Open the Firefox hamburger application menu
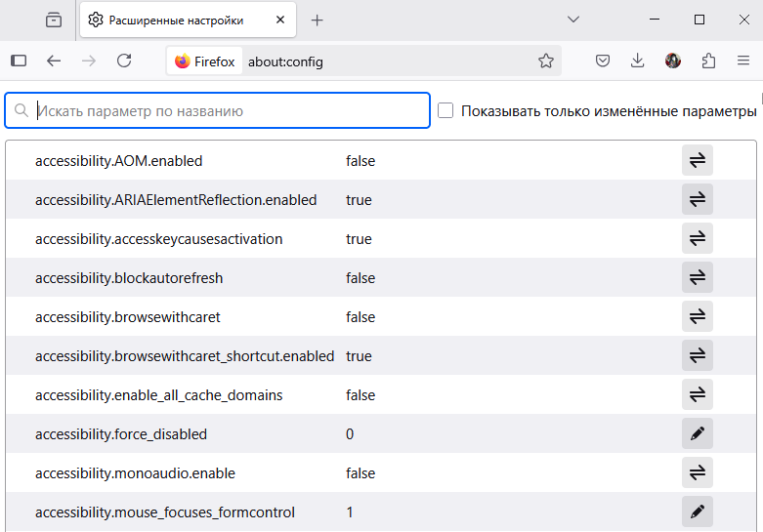The width and height of the screenshot is (763, 532). pos(743,61)
